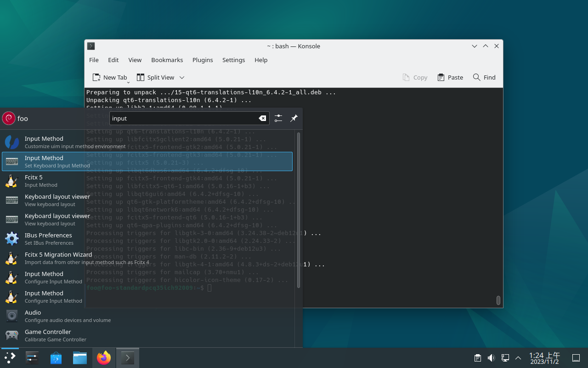
Task: Open the Discover software store taskbar icon
Action: click(56, 358)
